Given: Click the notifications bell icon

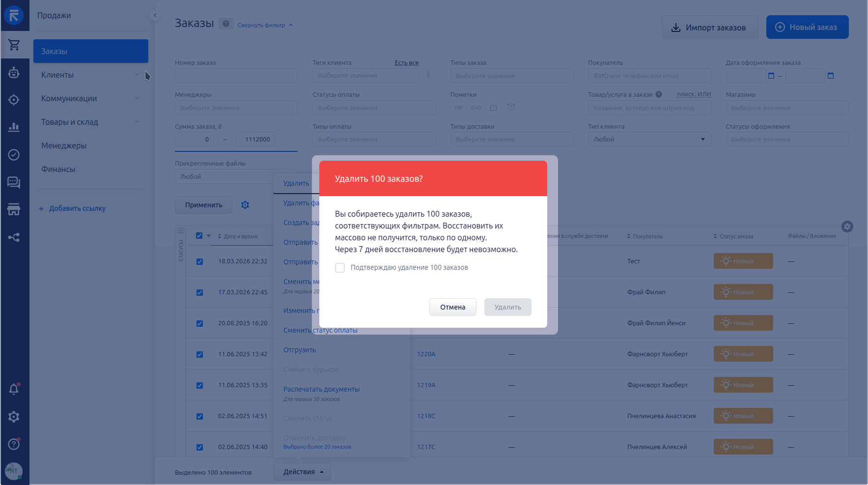Looking at the screenshot, I should pyautogui.click(x=14, y=389).
